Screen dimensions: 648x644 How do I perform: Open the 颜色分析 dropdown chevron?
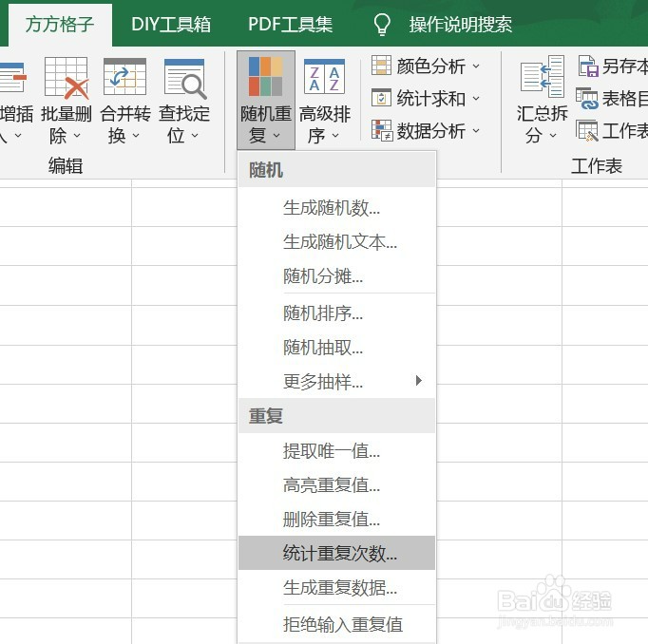(476, 66)
